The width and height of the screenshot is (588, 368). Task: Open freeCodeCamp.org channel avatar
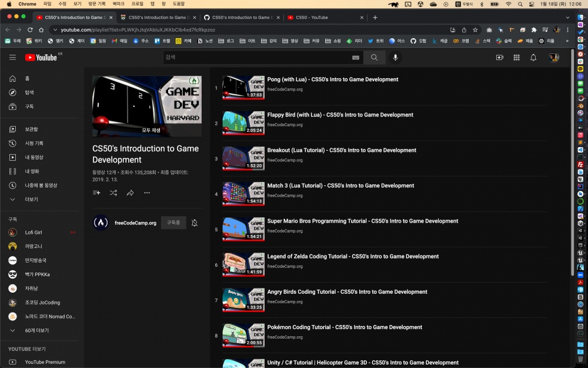[101, 223]
